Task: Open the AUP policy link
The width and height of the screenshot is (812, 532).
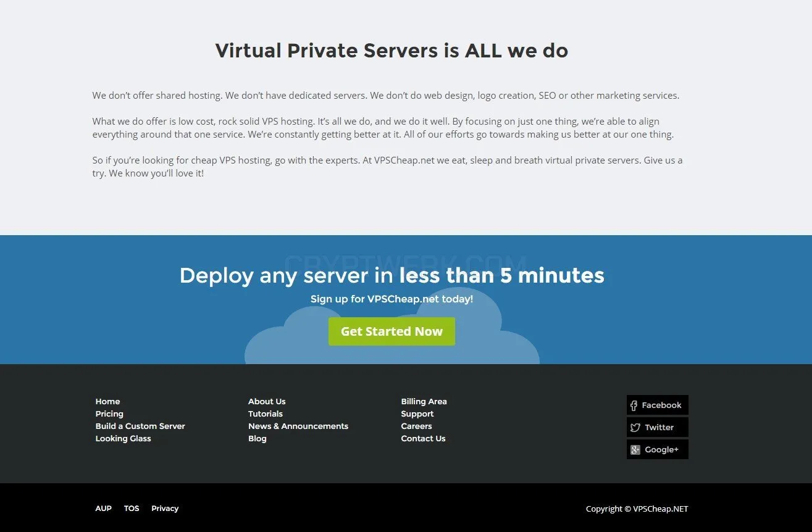Action: tap(103, 509)
